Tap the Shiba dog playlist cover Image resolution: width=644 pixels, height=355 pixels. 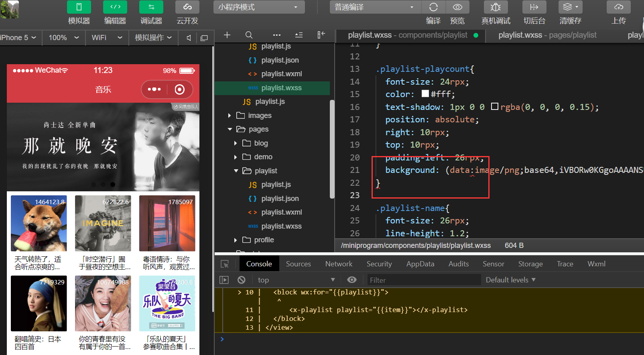coord(39,223)
